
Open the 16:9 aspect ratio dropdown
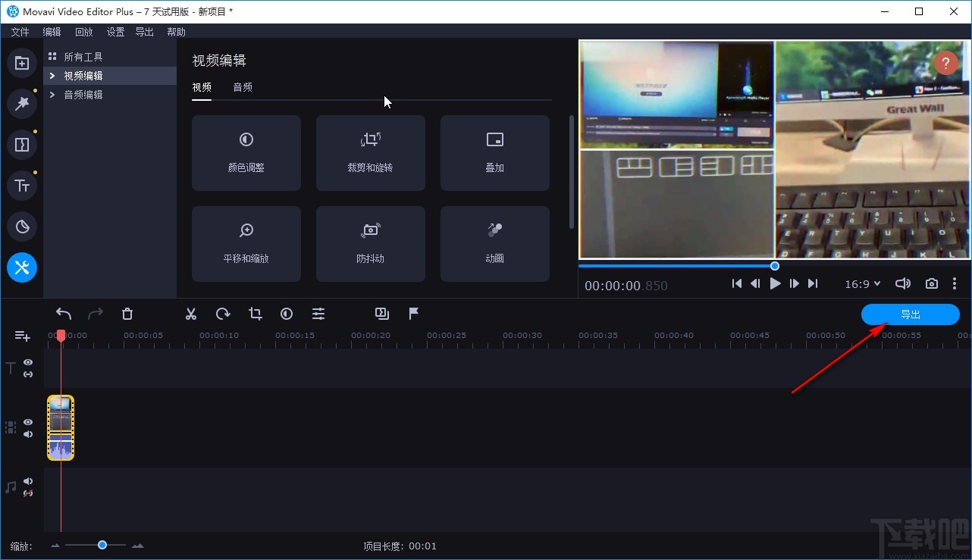coord(863,283)
